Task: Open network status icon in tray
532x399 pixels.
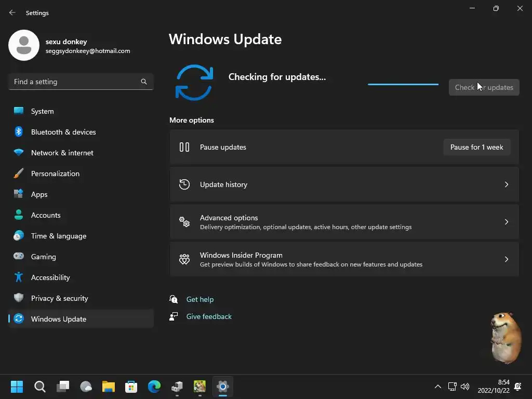Action: tap(452, 387)
